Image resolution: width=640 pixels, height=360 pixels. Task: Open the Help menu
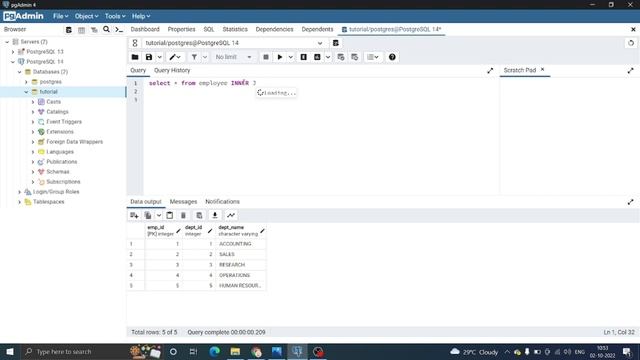tap(141, 16)
